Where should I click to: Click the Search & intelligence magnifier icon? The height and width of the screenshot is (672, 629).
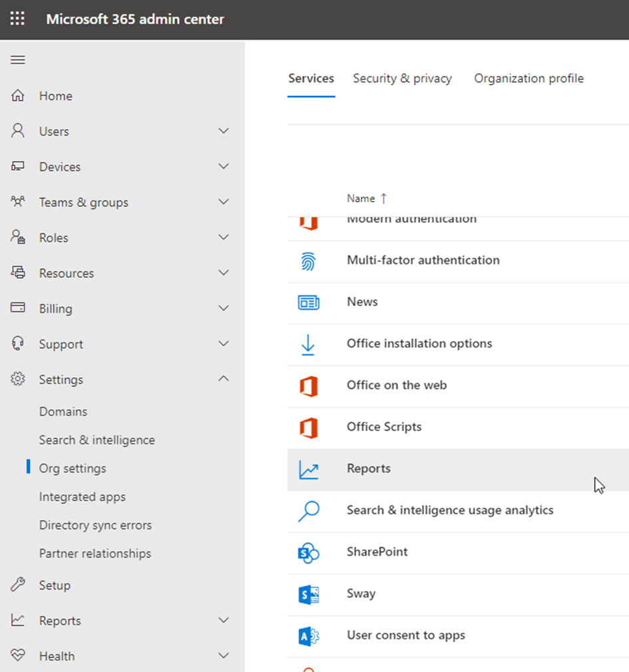(308, 511)
